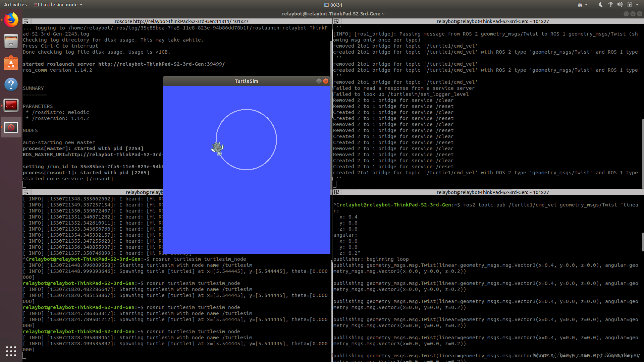Image resolution: width=644 pixels, height=362 pixels.
Task: Open the Files manager dock icon
Action: [11, 42]
